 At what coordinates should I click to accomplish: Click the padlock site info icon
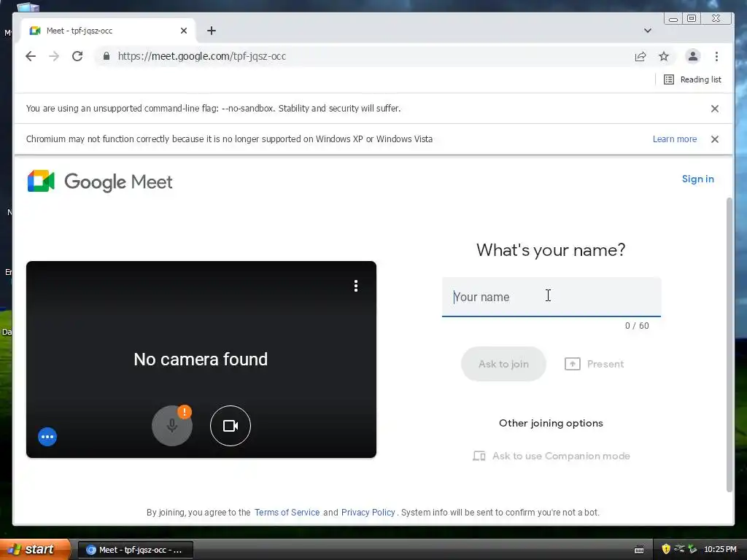107,56
